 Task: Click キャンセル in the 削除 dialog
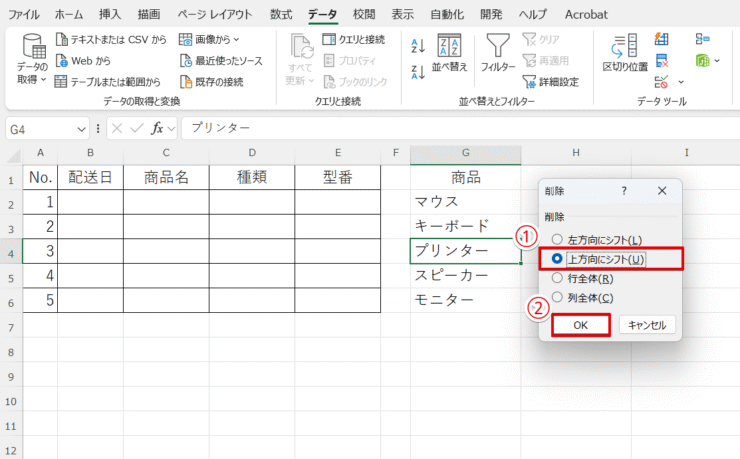[x=647, y=325]
